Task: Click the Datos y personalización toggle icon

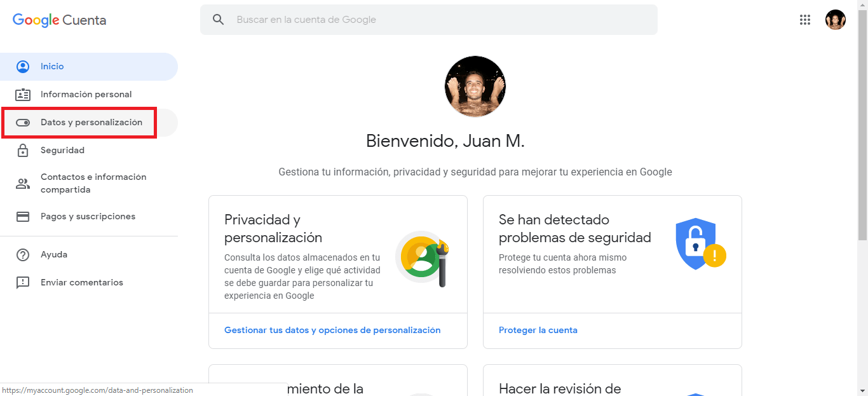Action: coord(23,123)
